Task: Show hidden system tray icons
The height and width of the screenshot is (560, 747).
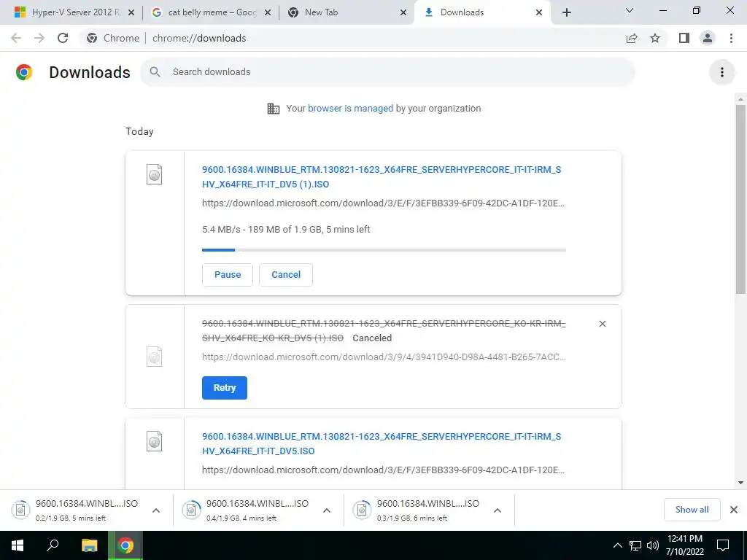Action: click(x=617, y=545)
